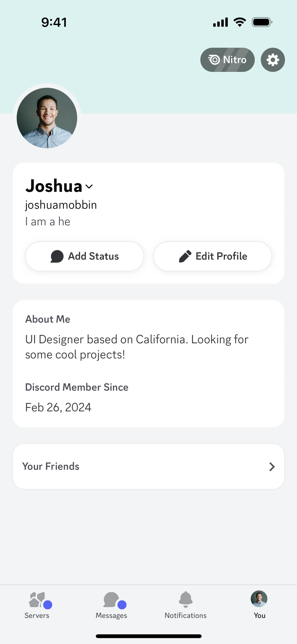The width and height of the screenshot is (297, 644).
Task: Tap the arrow chevron on Your Friends
Action: 272,467
